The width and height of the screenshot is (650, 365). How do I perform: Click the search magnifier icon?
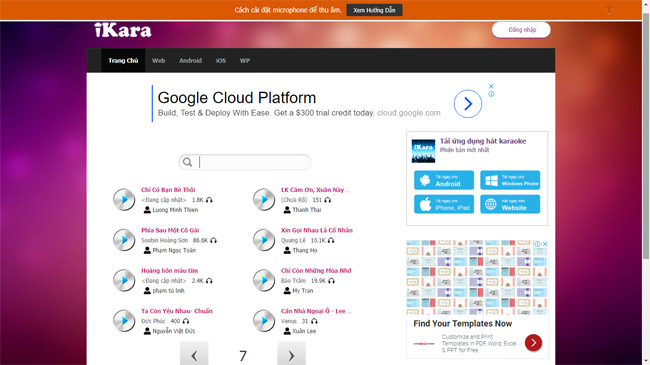pos(187,162)
